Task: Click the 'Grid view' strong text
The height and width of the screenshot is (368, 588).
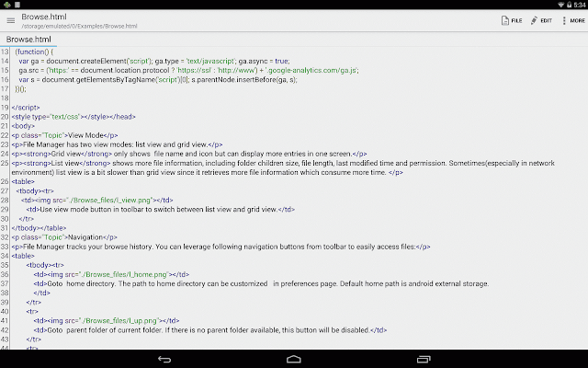Action: (x=66, y=154)
